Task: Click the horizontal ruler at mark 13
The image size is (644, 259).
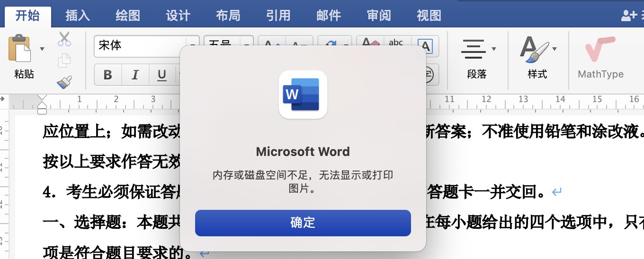Action: [523, 100]
